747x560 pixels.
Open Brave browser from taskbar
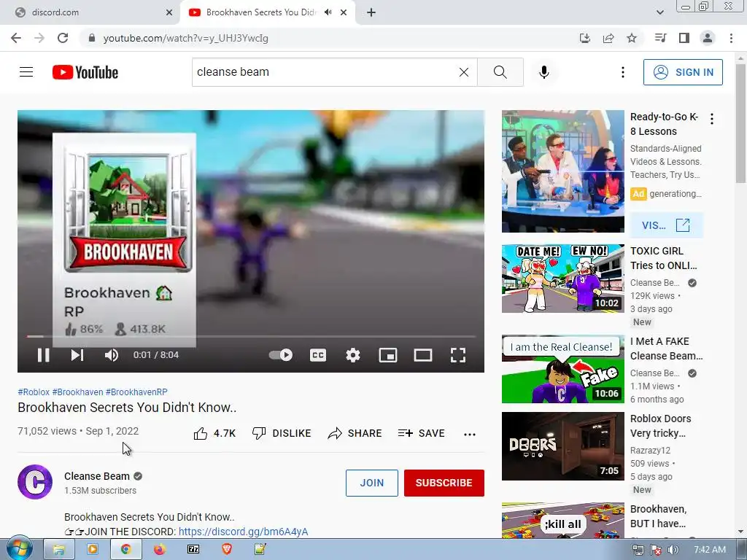pyautogui.click(x=227, y=550)
